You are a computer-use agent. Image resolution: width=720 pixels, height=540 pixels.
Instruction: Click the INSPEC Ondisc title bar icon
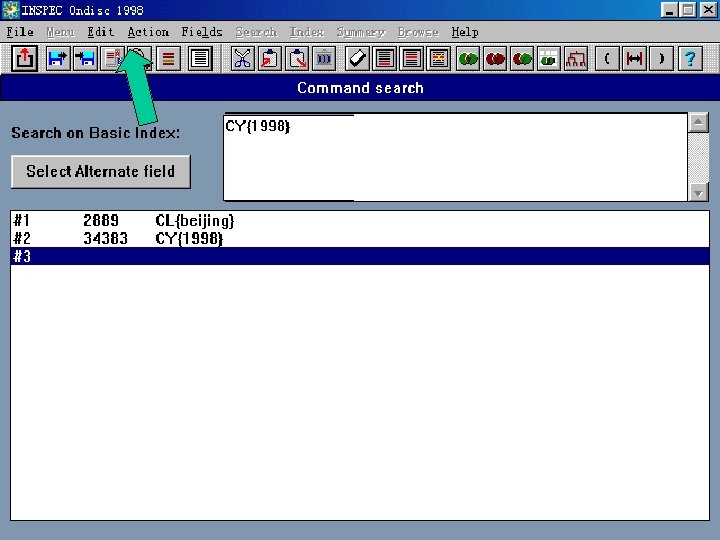tap(10, 10)
